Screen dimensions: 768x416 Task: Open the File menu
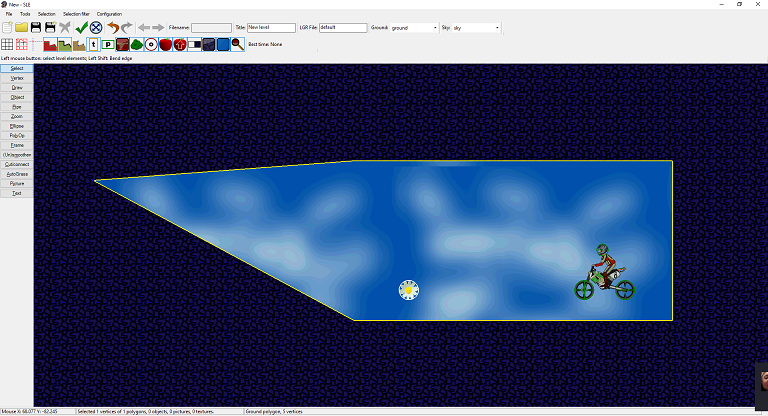point(9,14)
